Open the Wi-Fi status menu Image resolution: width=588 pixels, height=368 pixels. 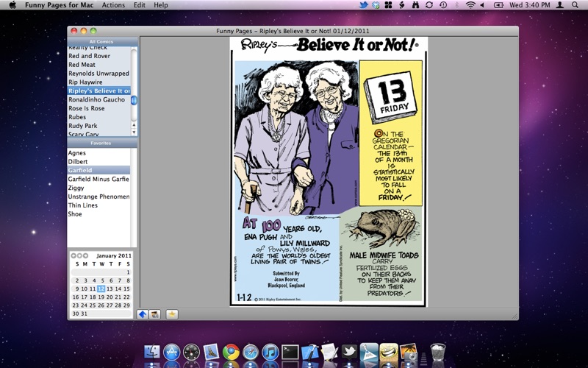[470, 5]
